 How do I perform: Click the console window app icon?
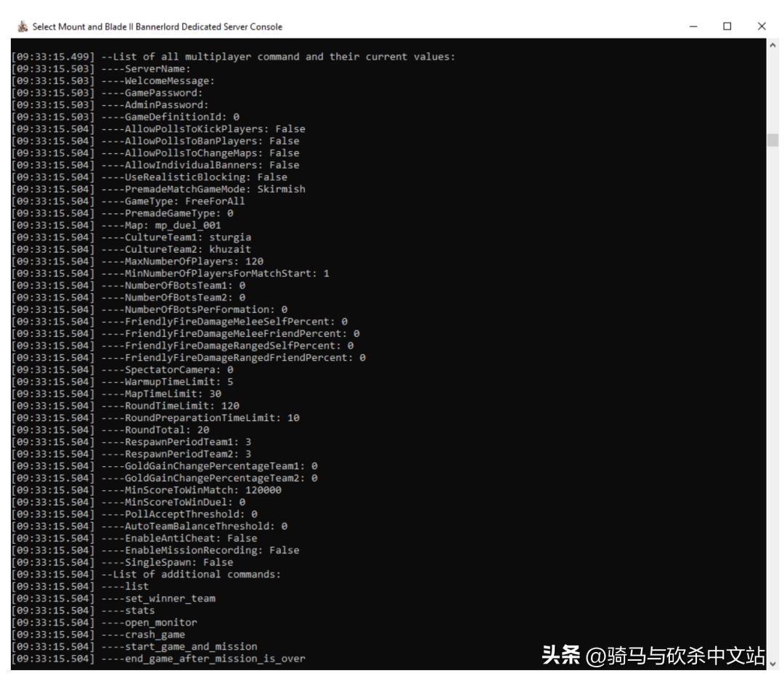(23, 26)
